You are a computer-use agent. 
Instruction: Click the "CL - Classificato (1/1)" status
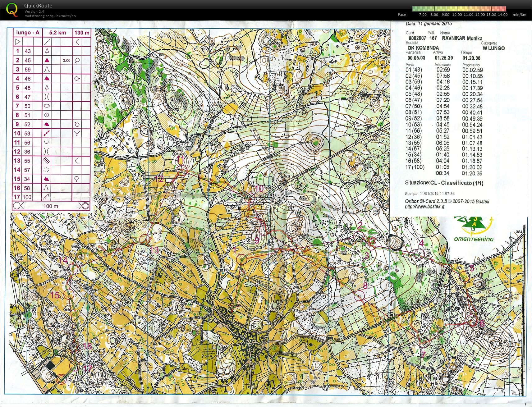457,183
